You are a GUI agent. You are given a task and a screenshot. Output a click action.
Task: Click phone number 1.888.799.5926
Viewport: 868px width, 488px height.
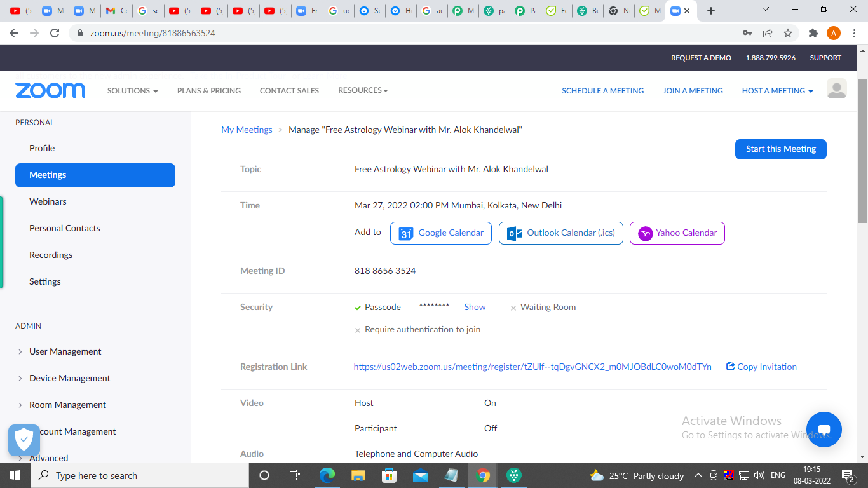coord(770,58)
